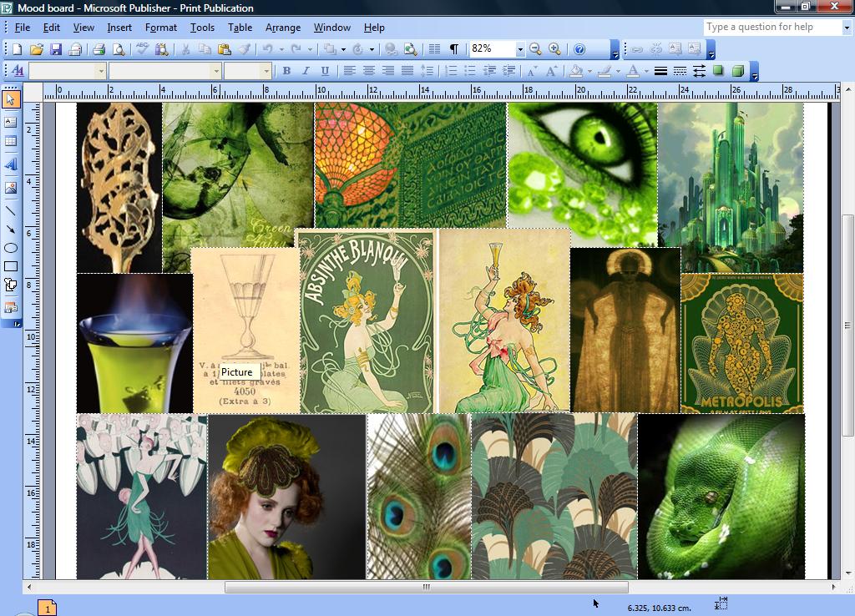The image size is (855, 616).
Task: Click the horizontal scrollbar thumb
Action: tap(427, 587)
